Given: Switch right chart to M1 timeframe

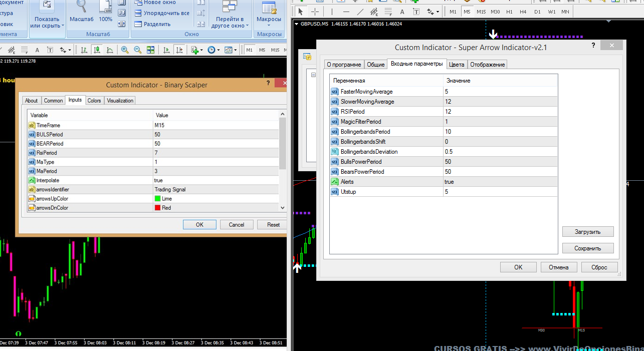Looking at the screenshot, I should 453,12.
